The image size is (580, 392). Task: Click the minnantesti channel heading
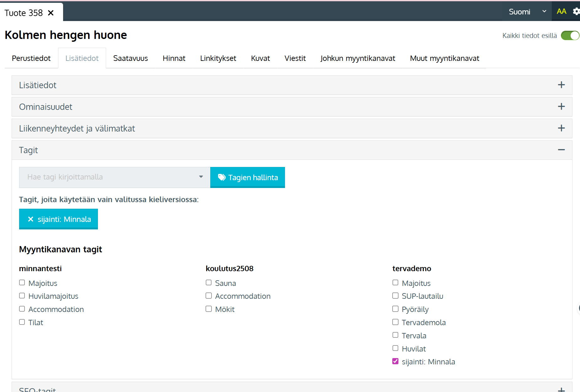tap(40, 269)
